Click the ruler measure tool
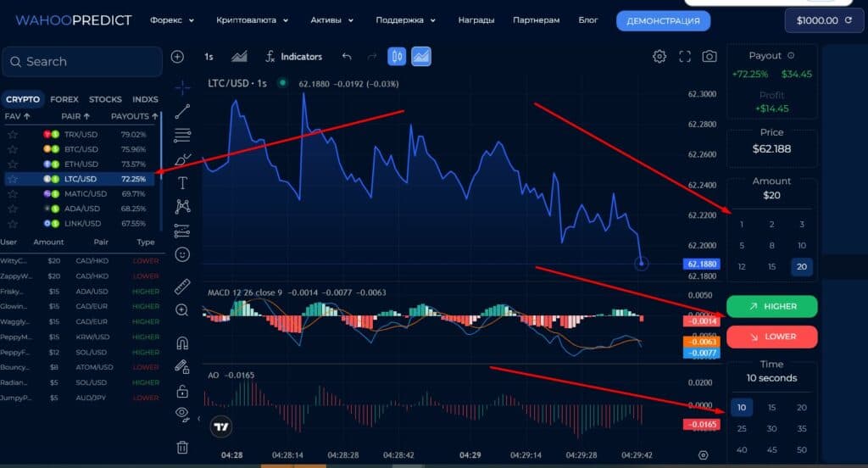This screenshot has height=468, width=868. [x=182, y=287]
